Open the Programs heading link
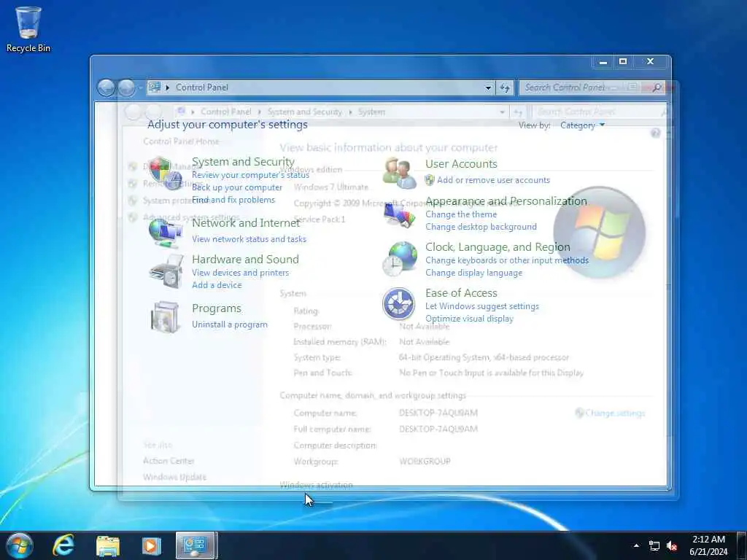This screenshot has height=560, width=747. tap(216, 308)
